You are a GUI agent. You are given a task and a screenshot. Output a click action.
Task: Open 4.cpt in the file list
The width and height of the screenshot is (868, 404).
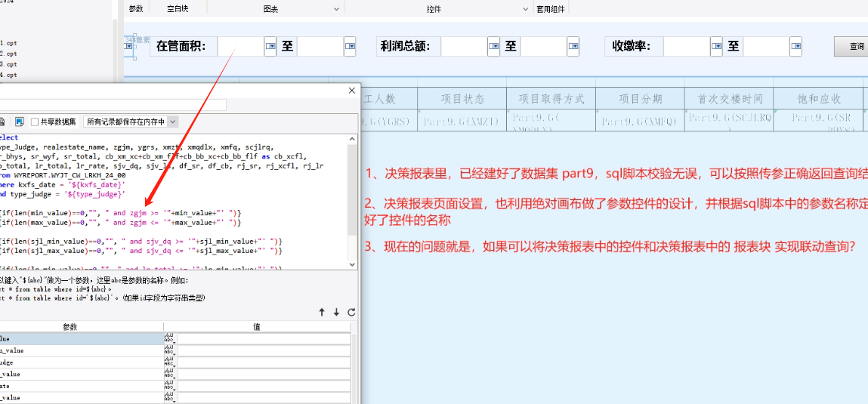[8, 75]
